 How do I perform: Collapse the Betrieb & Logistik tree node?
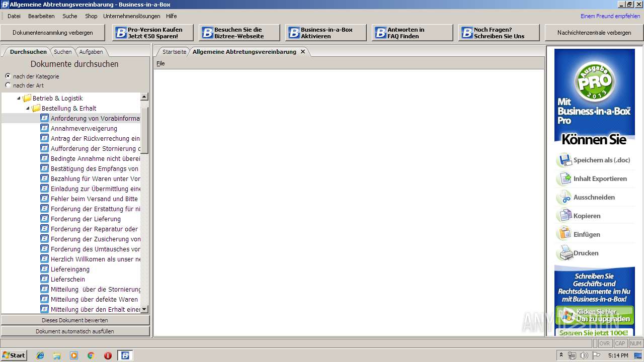pyautogui.click(x=19, y=98)
